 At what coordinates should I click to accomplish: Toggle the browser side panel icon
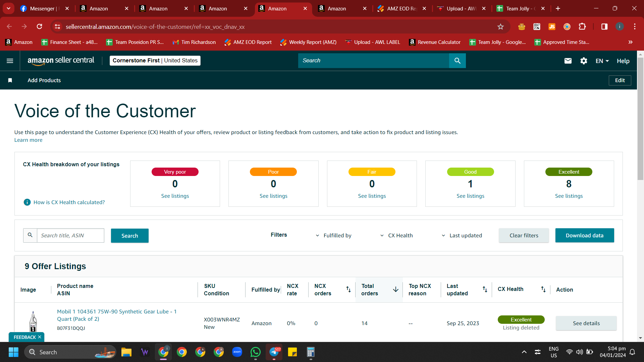(604, 26)
